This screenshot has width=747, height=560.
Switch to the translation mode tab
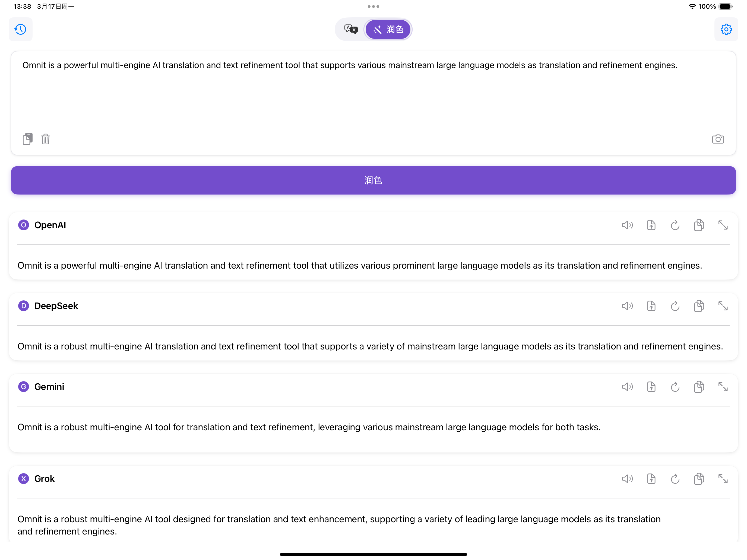pos(350,29)
